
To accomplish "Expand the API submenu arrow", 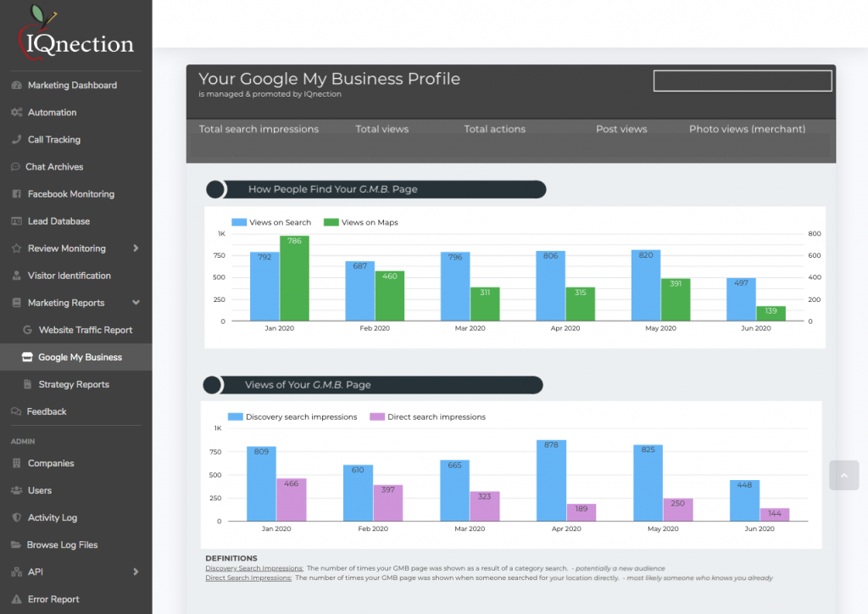I will (136, 572).
